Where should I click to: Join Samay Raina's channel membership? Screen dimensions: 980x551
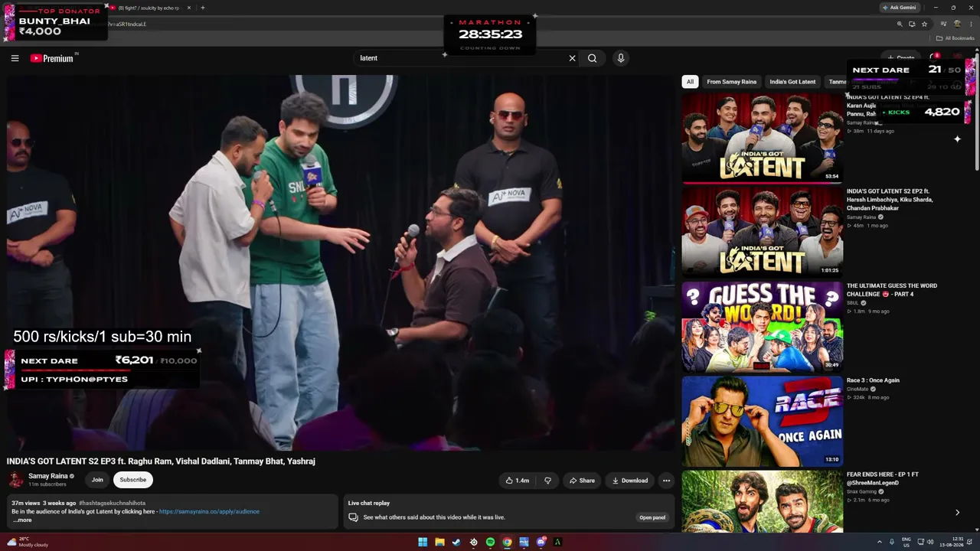[x=97, y=480]
